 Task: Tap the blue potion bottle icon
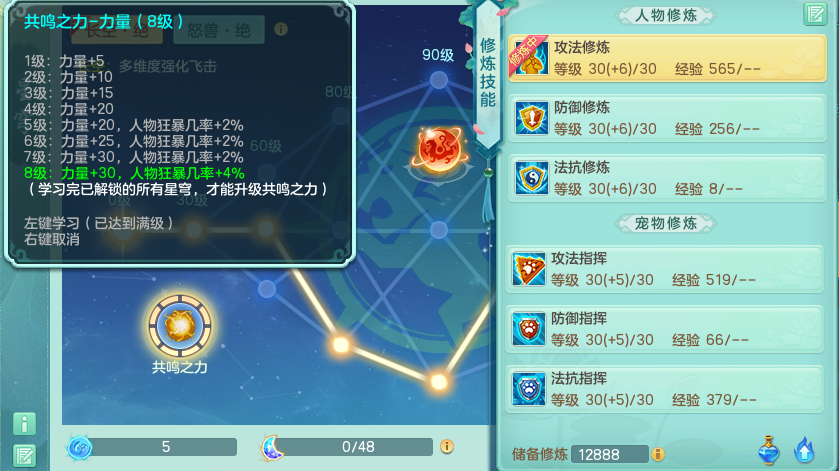tap(769, 450)
